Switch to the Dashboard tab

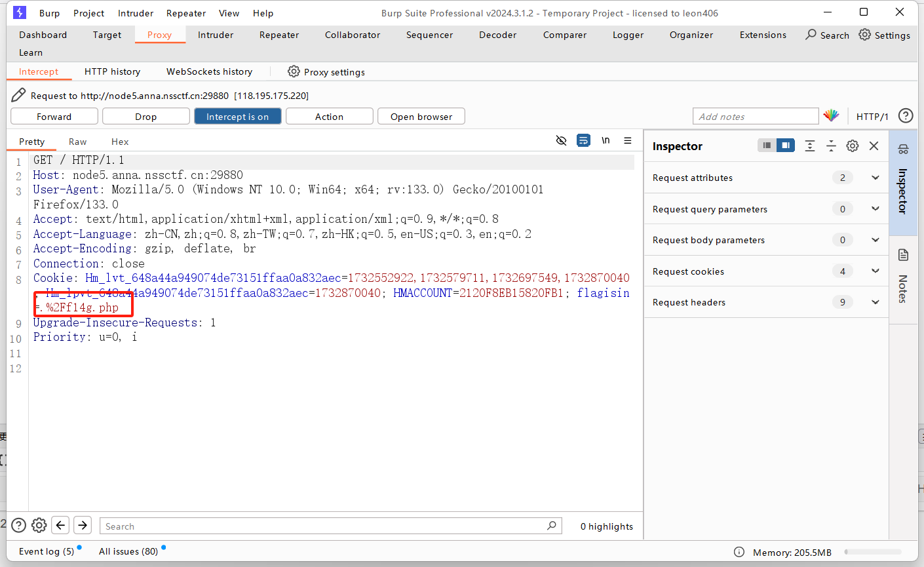tap(43, 35)
